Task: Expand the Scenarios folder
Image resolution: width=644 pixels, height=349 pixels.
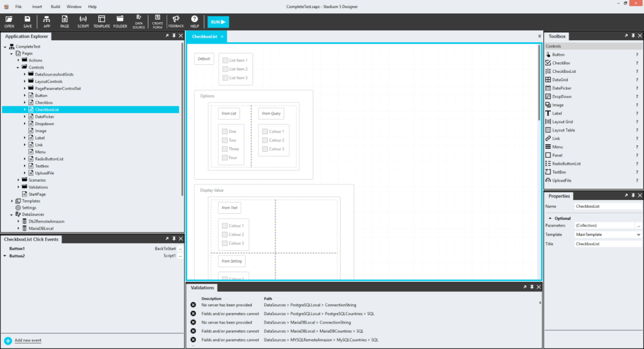Action: point(18,180)
